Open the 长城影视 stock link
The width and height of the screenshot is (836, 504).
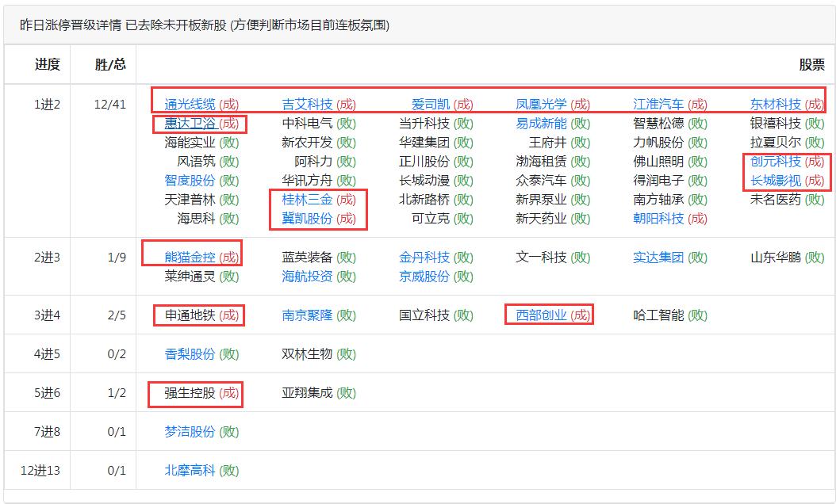click(776, 181)
